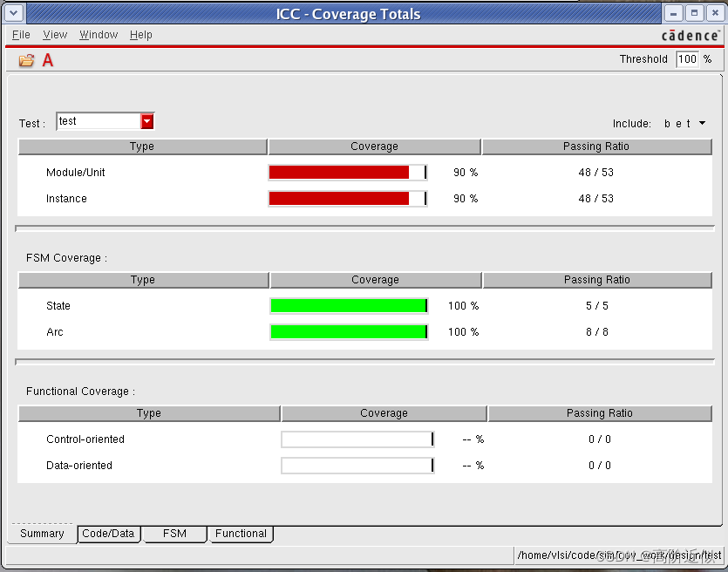Viewport: 728px width, 572px height.
Task: Click the red A toolbar icon
Action: pyautogui.click(x=48, y=60)
